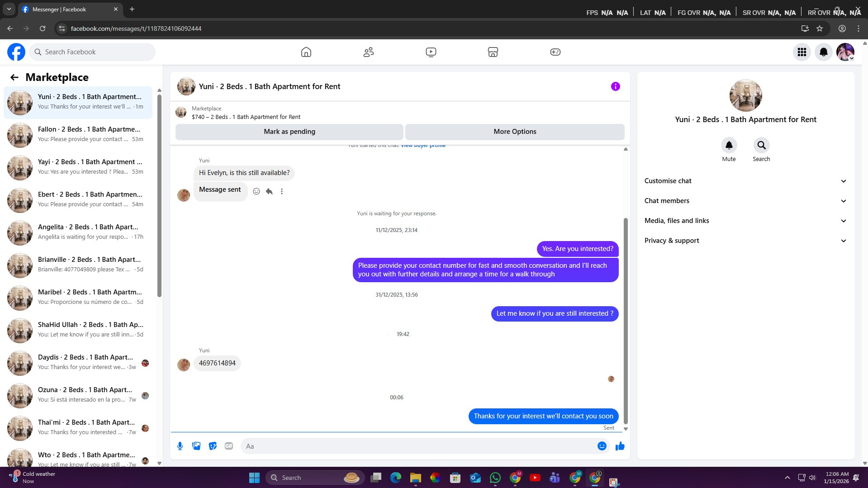Send a thumbs-up like
Image resolution: width=868 pixels, height=488 pixels.
coord(620,446)
